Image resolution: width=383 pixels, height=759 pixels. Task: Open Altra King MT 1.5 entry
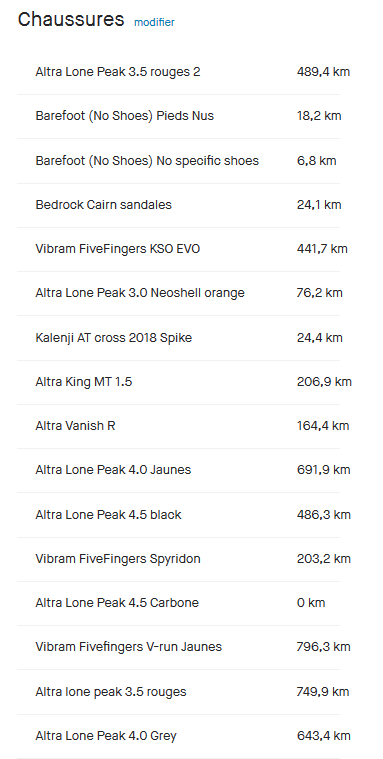[178, 382]
